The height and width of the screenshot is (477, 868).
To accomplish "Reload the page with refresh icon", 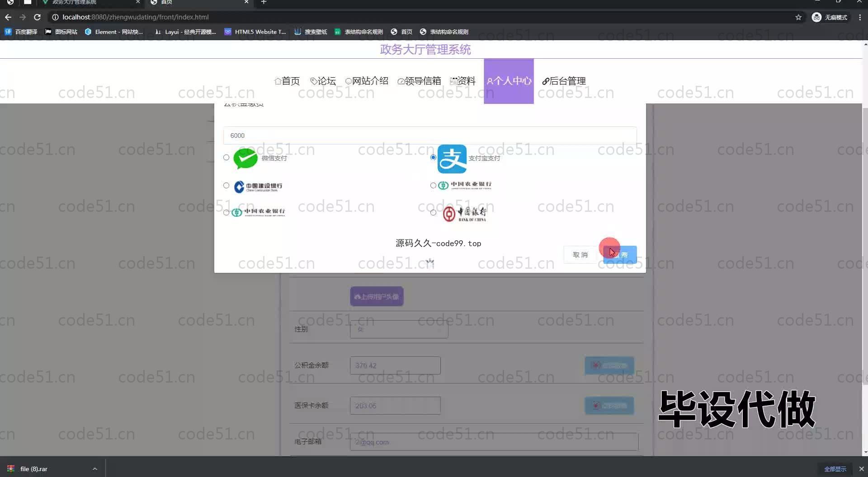I will point(38,17).
